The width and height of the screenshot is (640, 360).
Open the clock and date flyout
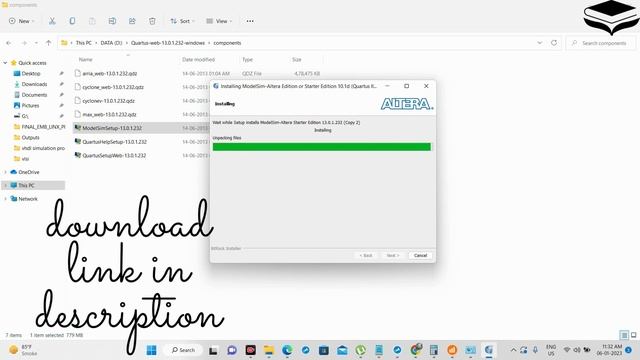point(610,350)
